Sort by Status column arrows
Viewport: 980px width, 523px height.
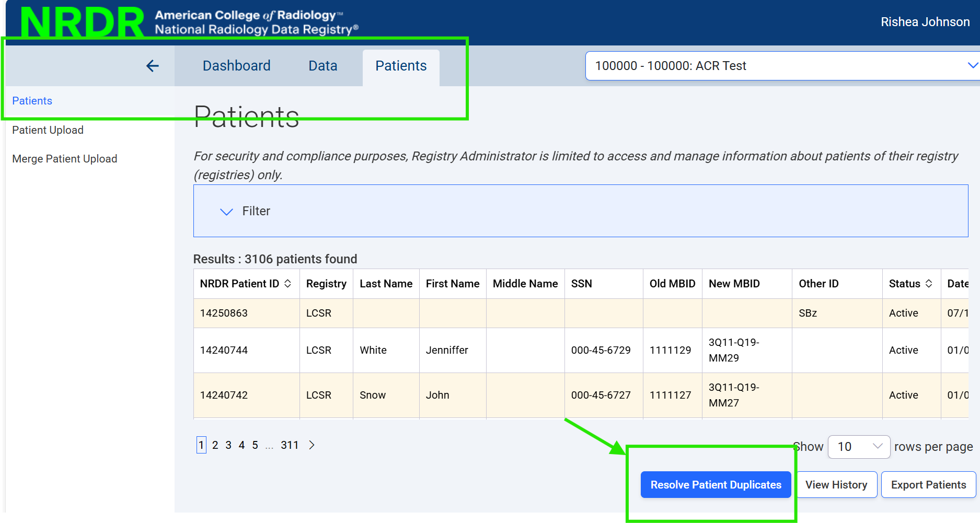(929, 283)
